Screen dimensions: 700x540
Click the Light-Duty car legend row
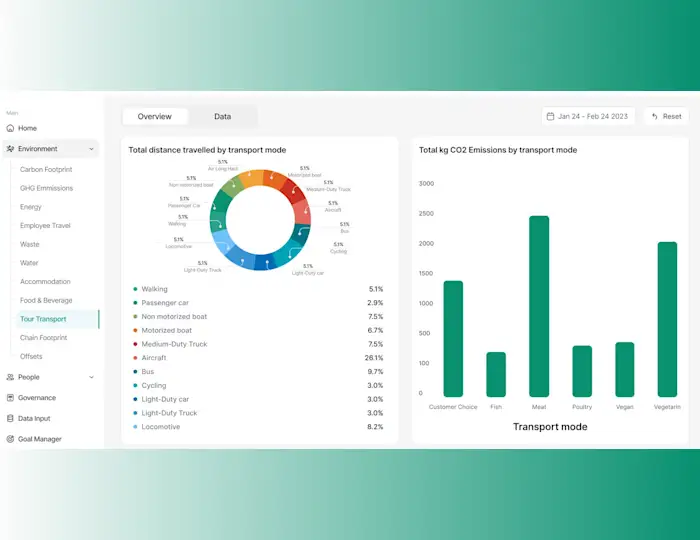click(x=258, y=399)
